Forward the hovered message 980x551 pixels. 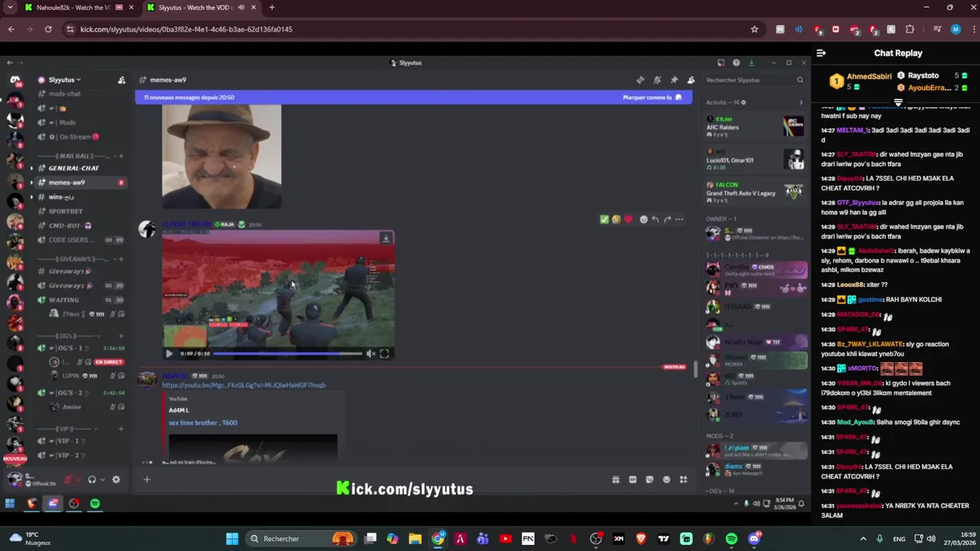(x=667, y=220)
